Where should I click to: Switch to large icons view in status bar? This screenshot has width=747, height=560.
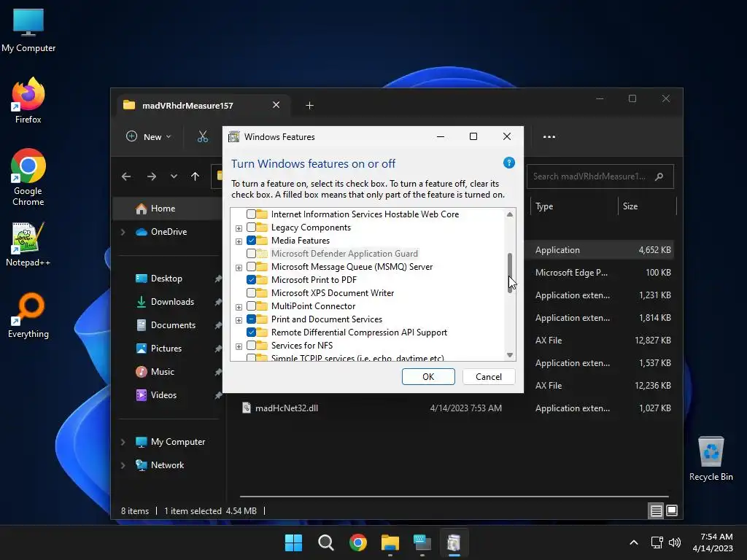tap(672, 511)
